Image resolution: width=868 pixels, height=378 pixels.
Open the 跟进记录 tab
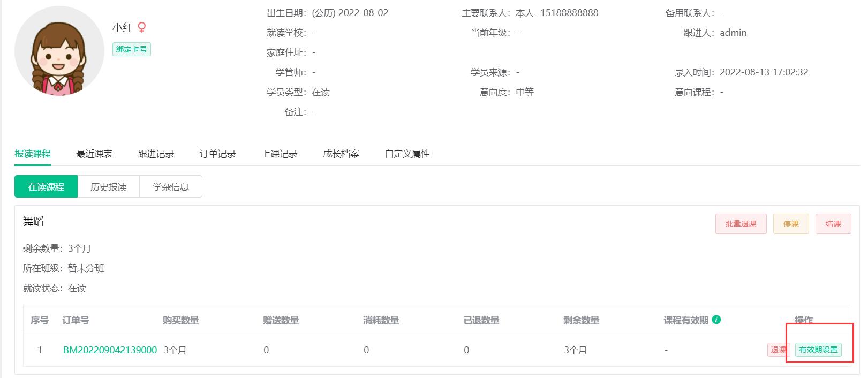click(x=156, y=154)
